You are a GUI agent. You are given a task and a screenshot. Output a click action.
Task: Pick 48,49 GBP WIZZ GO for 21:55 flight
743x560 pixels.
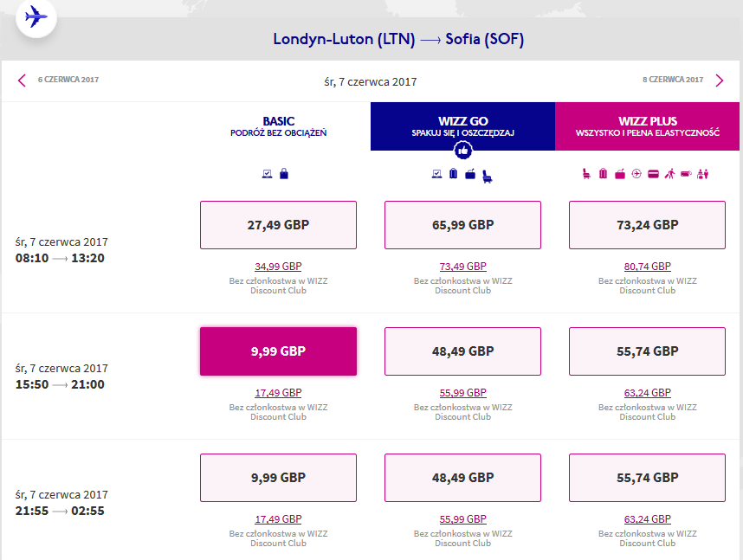[x=463, y=478]
